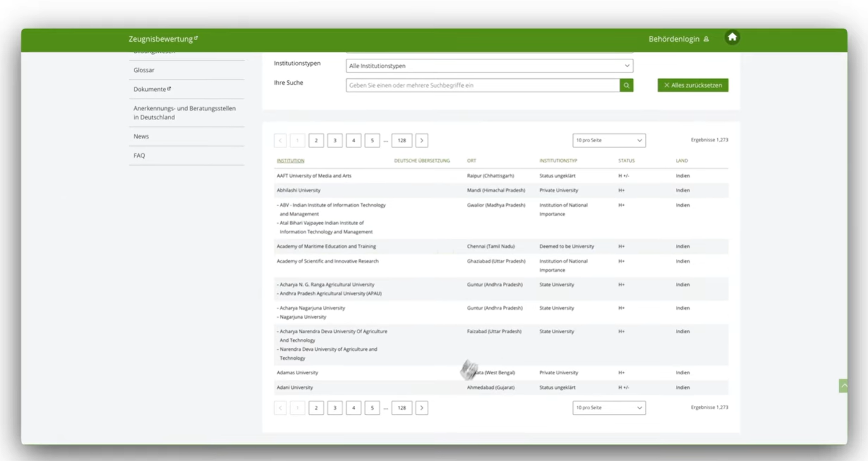
Task: Click the scroll-to-top arrow button
Action: click(843, 386)
